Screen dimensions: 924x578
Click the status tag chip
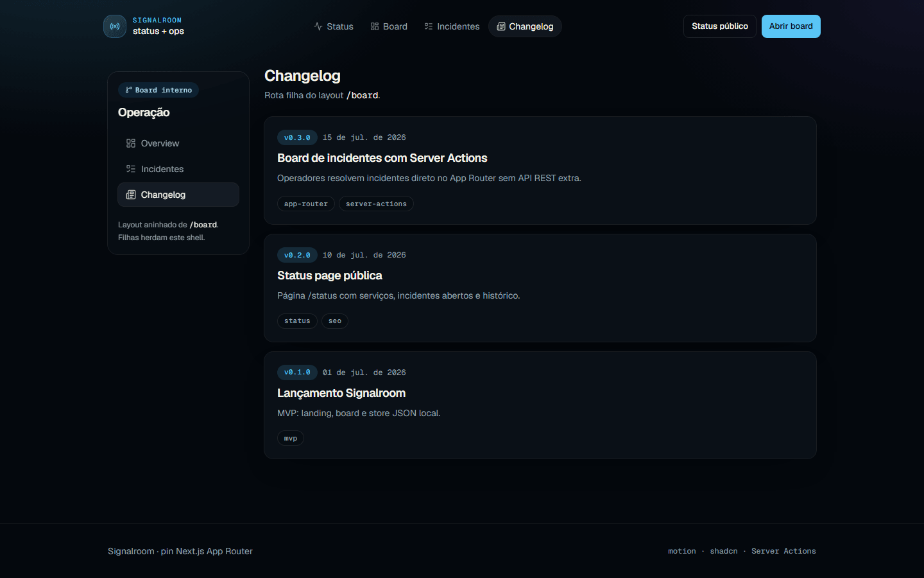[x=297, y=320]
